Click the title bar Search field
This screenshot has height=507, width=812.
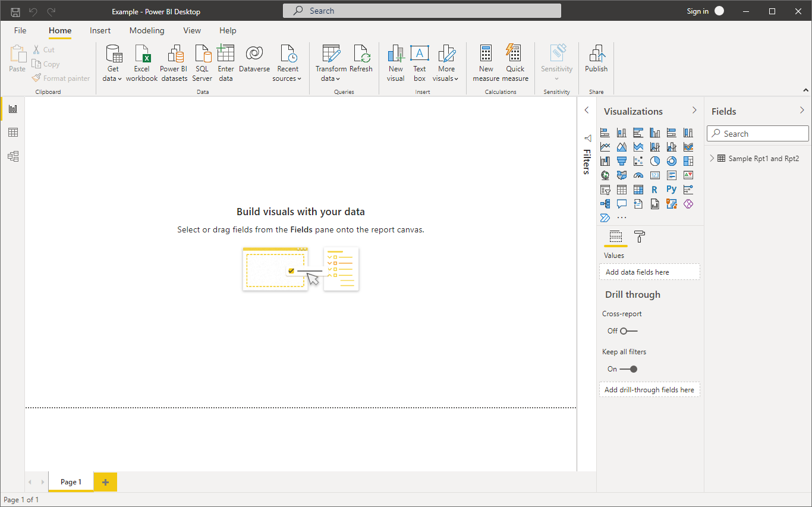pos(422,11)
